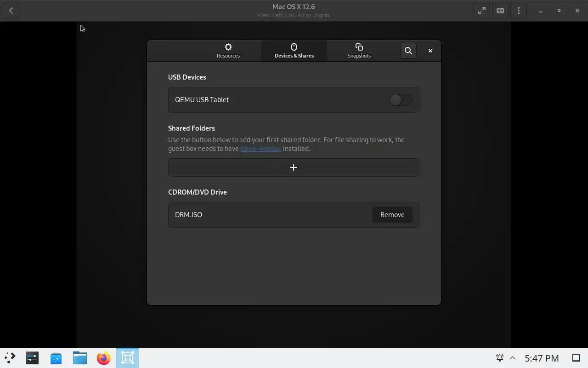The width and height of the screenshot is (588, 368).
Task: Maximize the Boxes window
Action: click(x=559, y=11)
